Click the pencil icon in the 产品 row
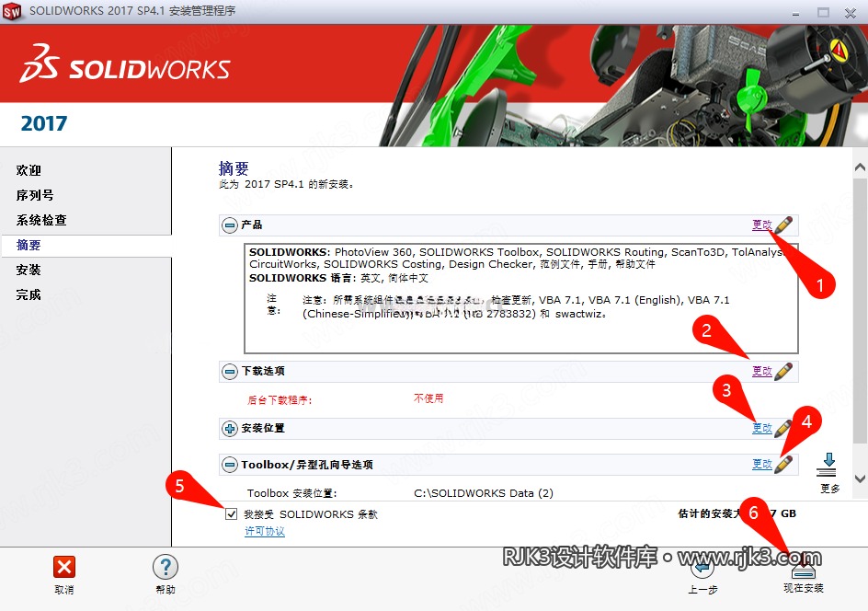 point(783,225)
